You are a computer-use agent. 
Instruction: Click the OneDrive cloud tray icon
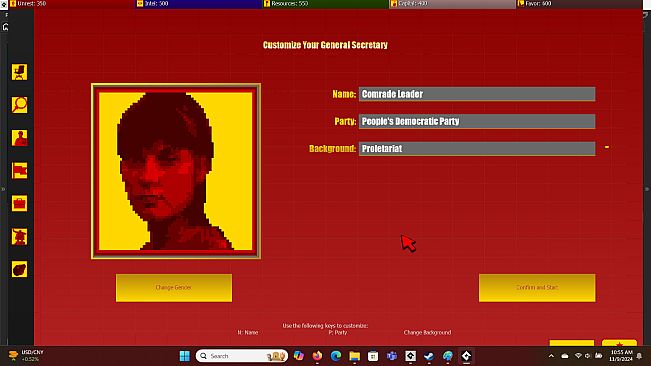565,356
